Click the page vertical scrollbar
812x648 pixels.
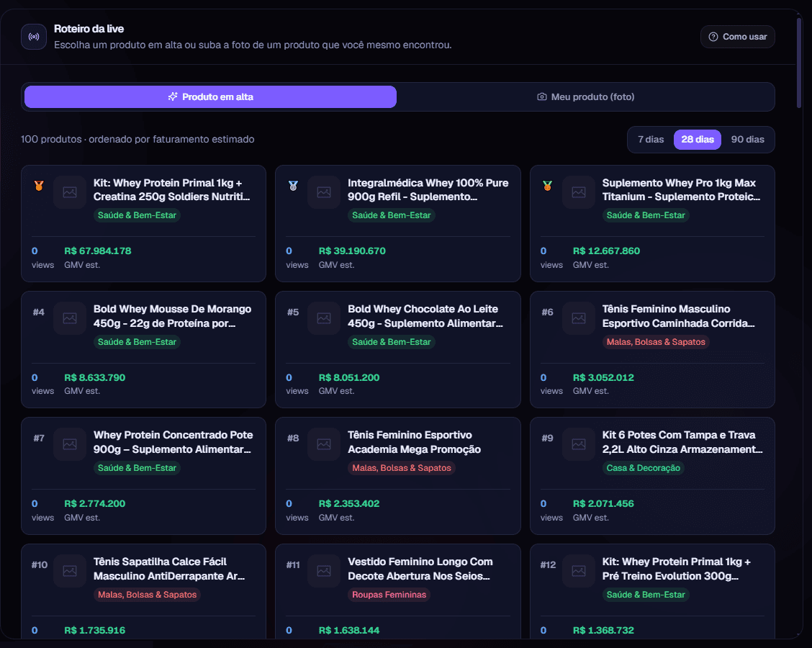pyautogui.click(x=799, y=62)
